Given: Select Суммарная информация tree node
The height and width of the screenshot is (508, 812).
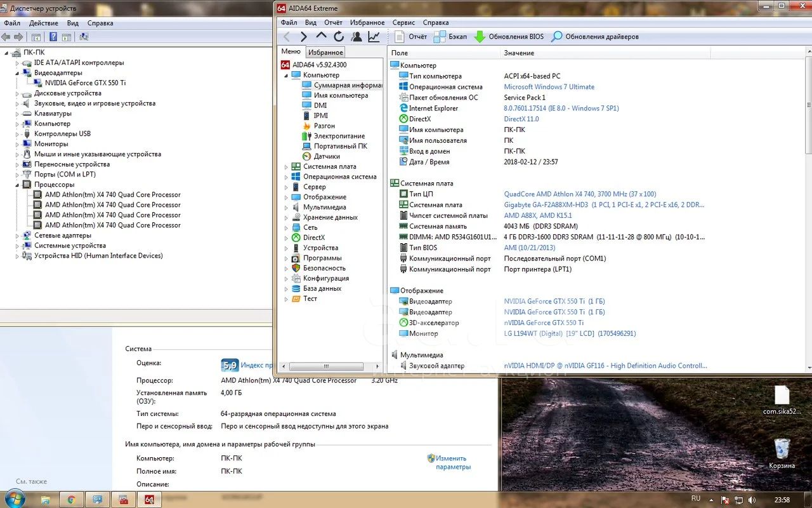Looking at the screenshot, I should coord(343,85).
